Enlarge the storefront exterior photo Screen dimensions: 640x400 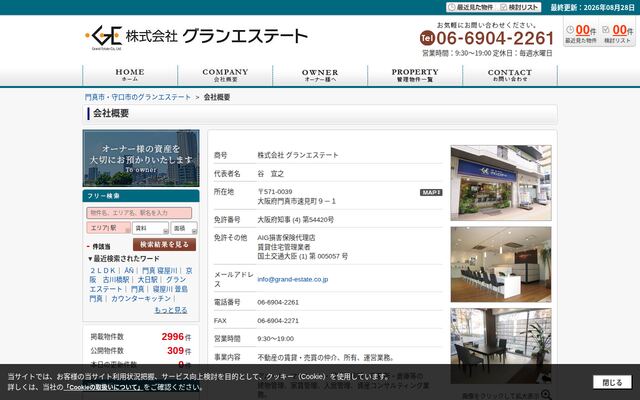pos(501,183)
